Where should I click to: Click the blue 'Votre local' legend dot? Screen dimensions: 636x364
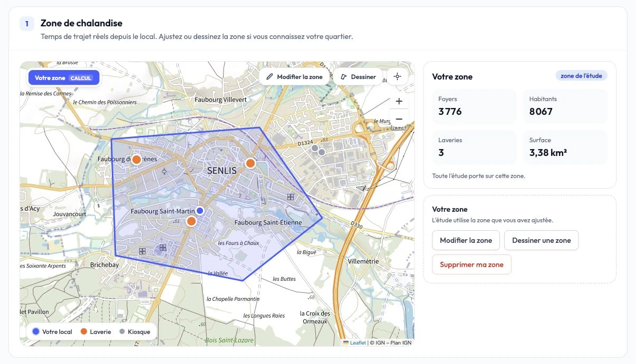tap(35, 332)
